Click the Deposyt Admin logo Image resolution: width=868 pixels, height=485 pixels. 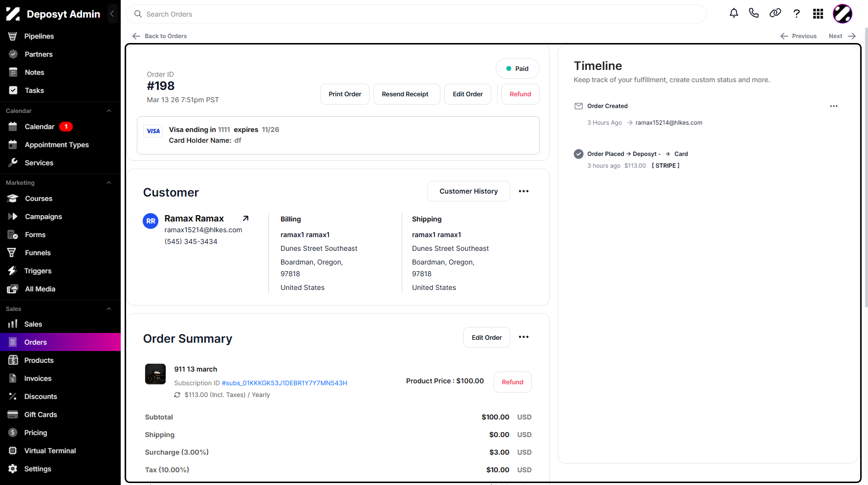(13, 14)
